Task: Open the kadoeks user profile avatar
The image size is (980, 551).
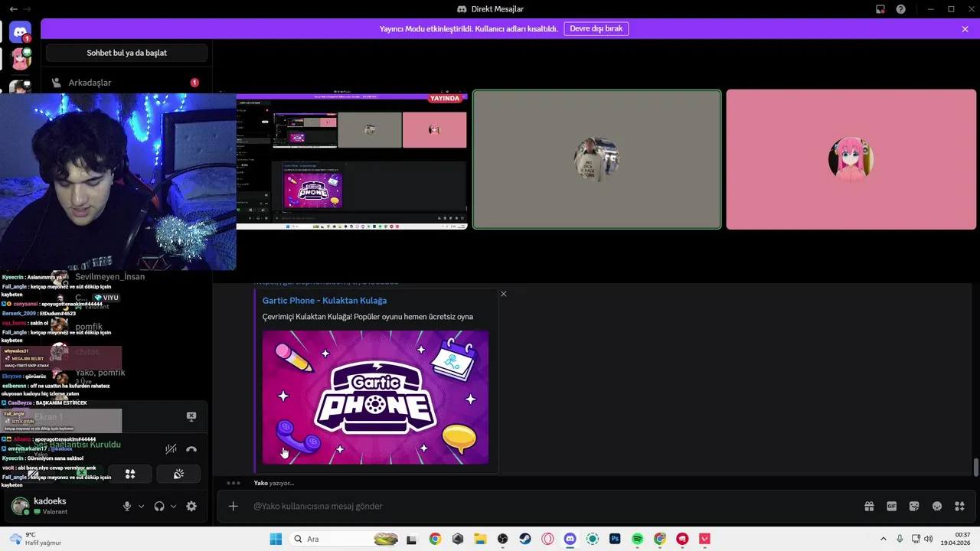Action: click(21, 506)
